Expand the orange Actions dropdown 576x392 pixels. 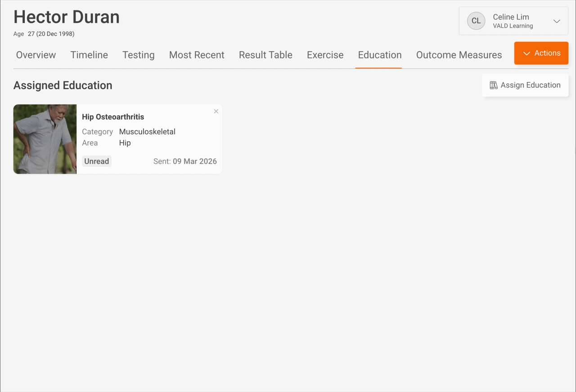point(541,53)
